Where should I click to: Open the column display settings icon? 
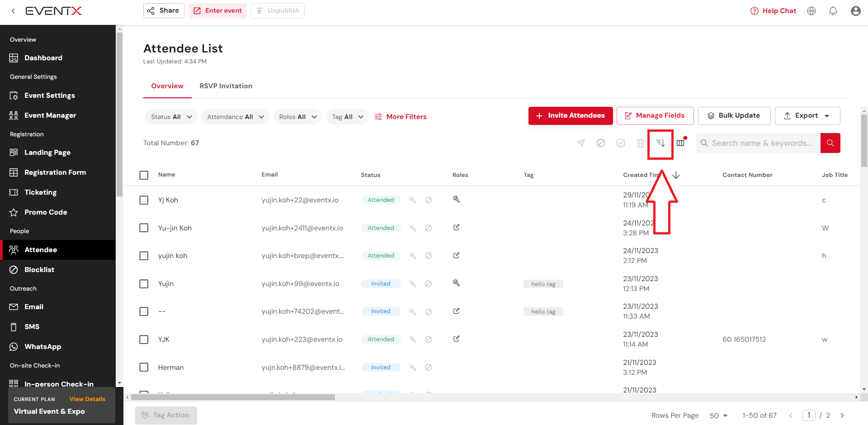click(x=680, y=143)
